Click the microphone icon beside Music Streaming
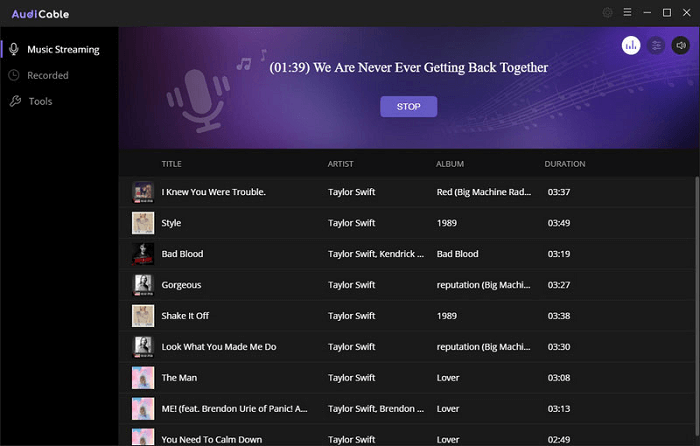 14,49
